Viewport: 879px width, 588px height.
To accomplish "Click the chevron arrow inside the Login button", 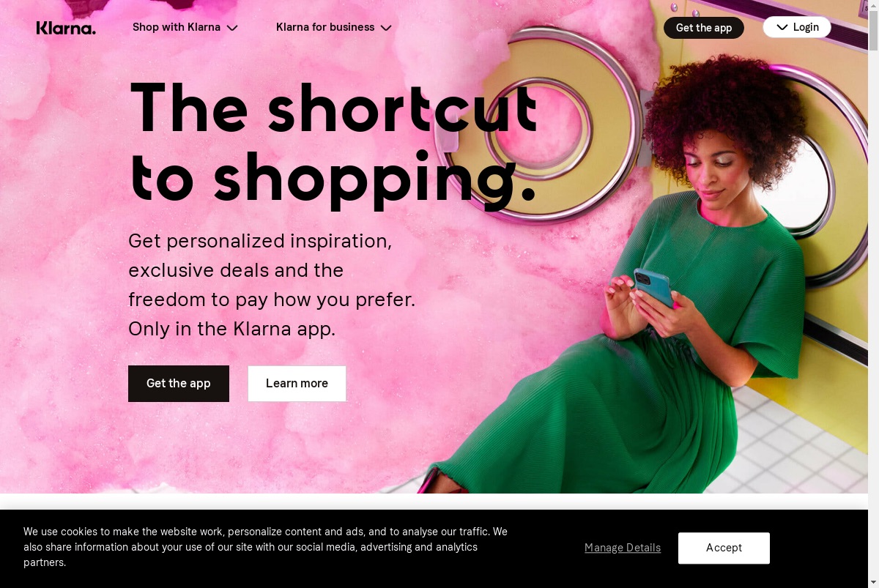I will tap(782, 27).
